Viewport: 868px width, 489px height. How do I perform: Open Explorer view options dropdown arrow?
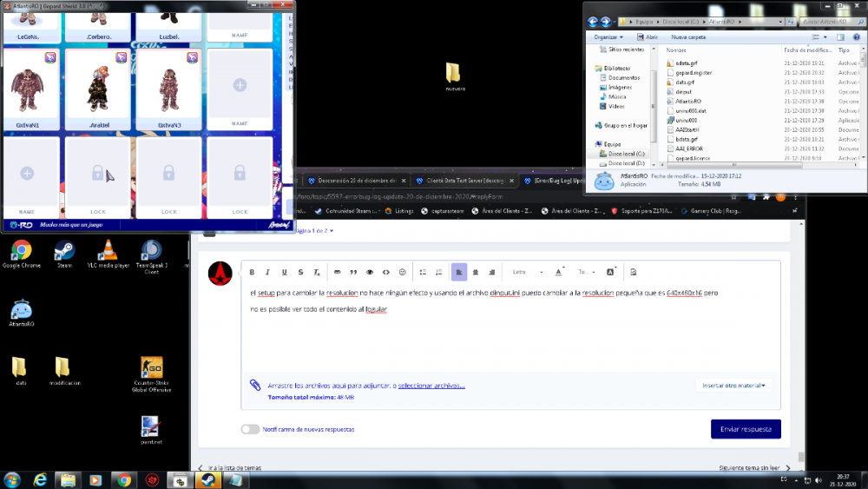pyautogui.click(x=825, y=37)
